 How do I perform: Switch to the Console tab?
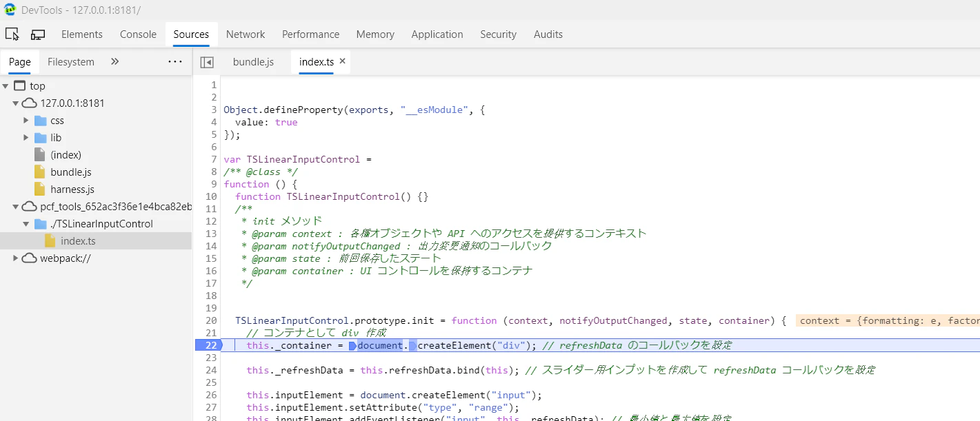[138, 34]
